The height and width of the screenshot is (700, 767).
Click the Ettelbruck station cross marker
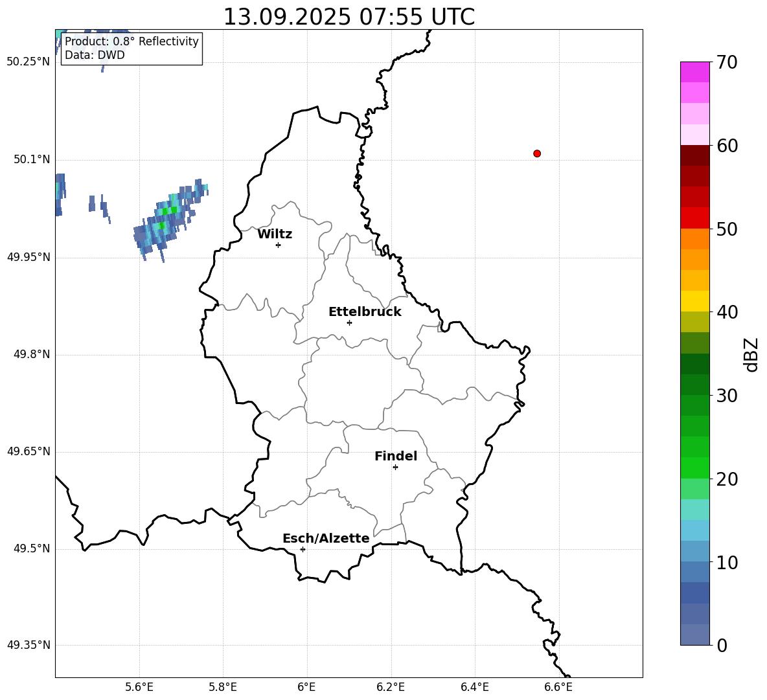click(349, 322)
